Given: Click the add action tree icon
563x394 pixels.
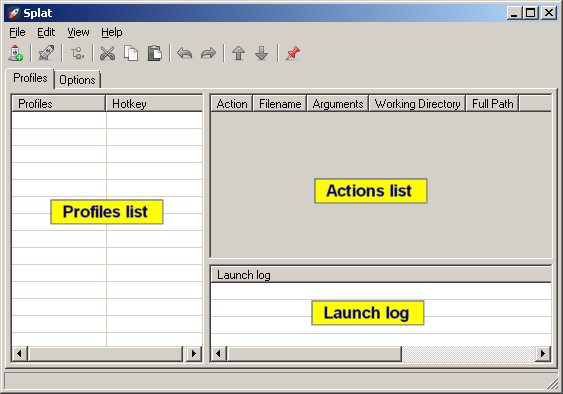Looking at the screenshot, I should click(77, 54).
